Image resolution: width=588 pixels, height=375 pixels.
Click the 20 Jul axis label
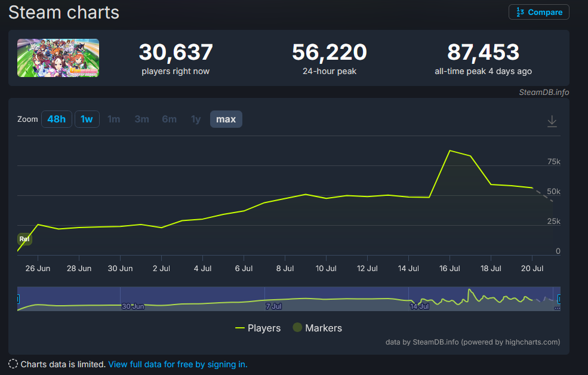point(532,269)
